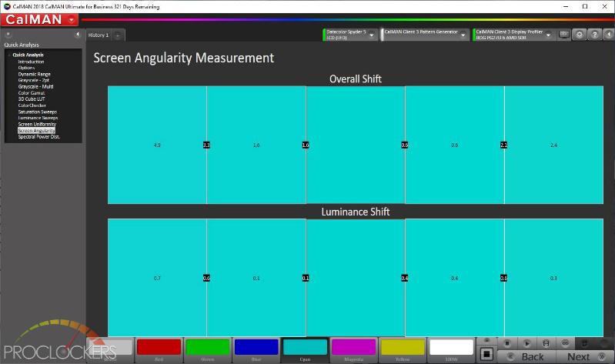Open the 3D Cube LUT page
615x364 pixels.
(x=32, y=99)
